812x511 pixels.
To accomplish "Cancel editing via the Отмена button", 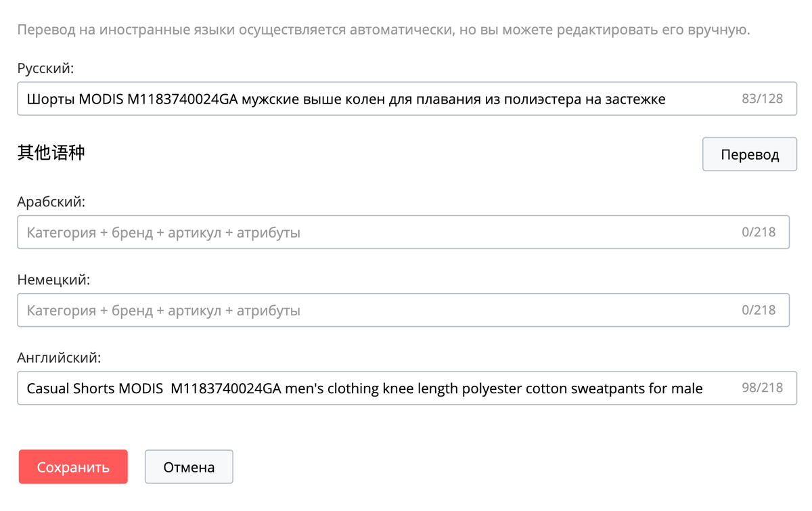I will tap(189, 467).
